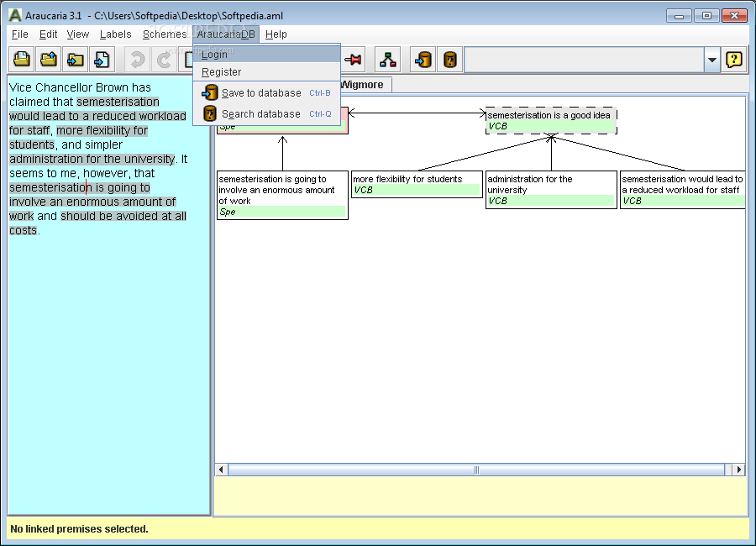The width and height of the screenshot is (756, 546).
Task: Minimize the Araucaria window
Action: (679, 16)
